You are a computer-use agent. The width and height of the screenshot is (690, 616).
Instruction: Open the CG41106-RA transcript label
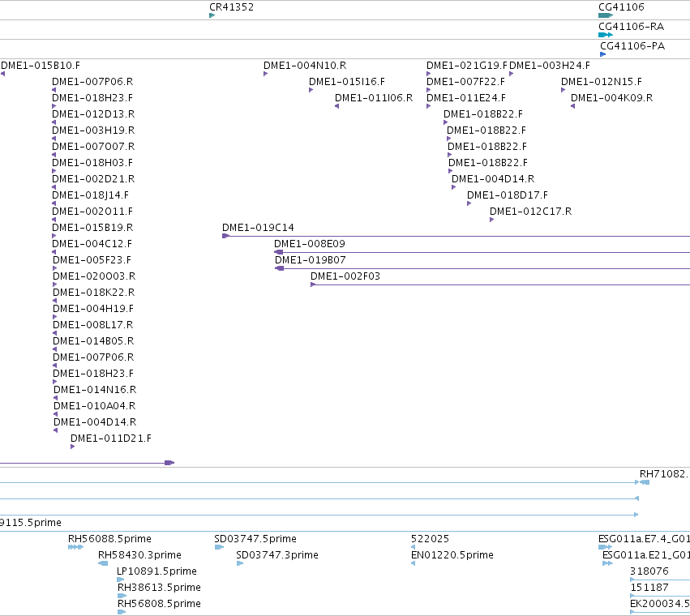[631, 27]
